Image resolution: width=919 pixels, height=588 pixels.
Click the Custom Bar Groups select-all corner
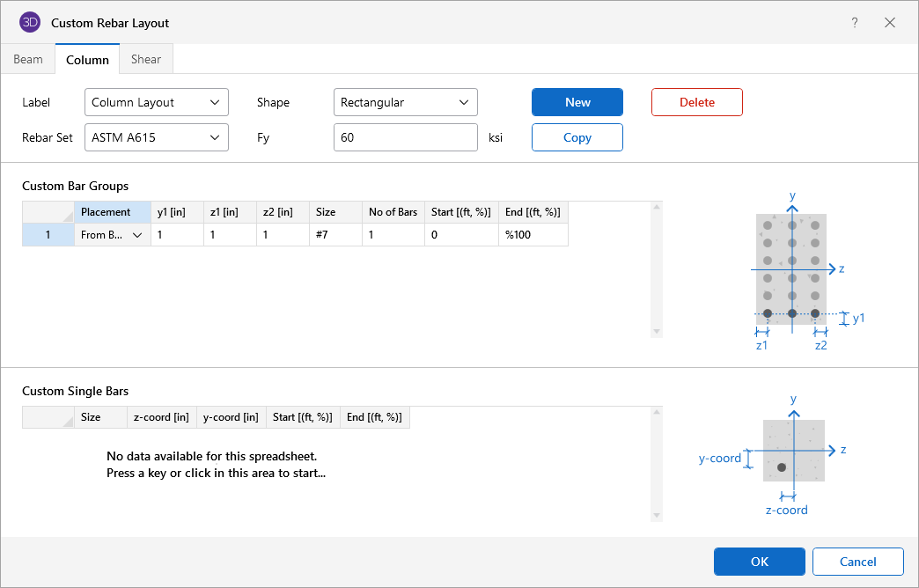[x=48, y=212]
